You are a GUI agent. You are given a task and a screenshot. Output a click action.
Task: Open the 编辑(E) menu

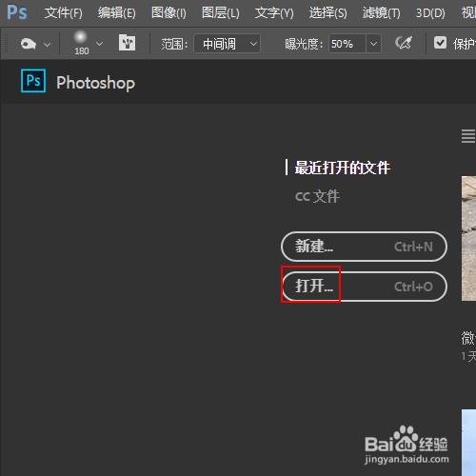117,13
